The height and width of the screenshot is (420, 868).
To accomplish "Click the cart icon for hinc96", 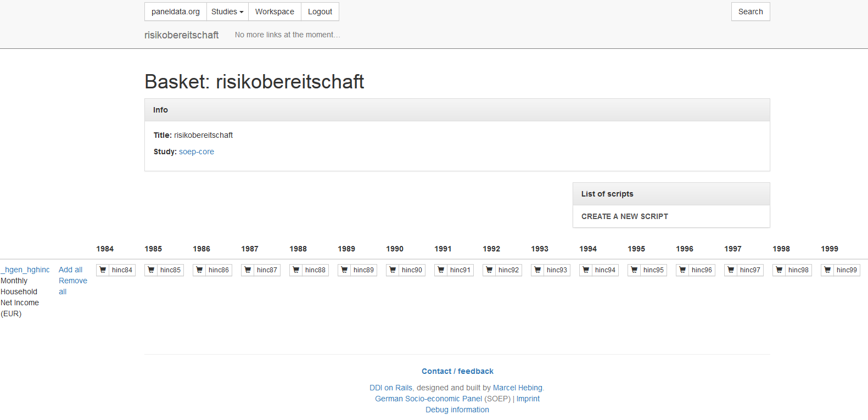I will coord(682,270).
